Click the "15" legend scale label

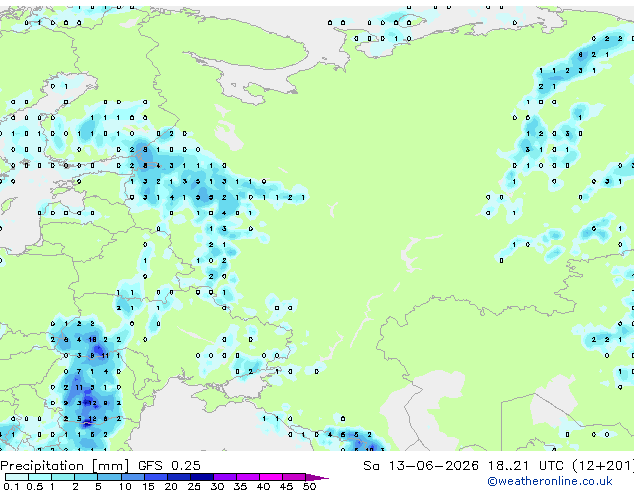pyautogui.click(x=148, y=486)
